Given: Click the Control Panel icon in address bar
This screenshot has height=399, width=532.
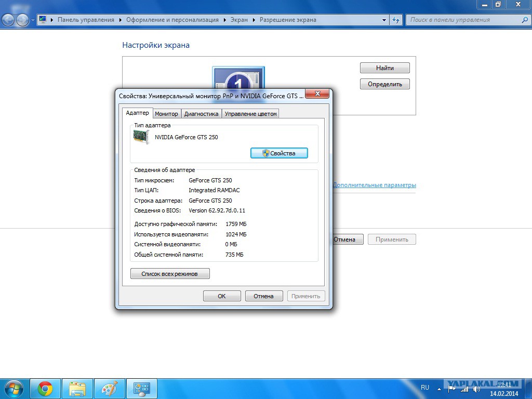Looking at the screenshot, I should tap(43, 19).
